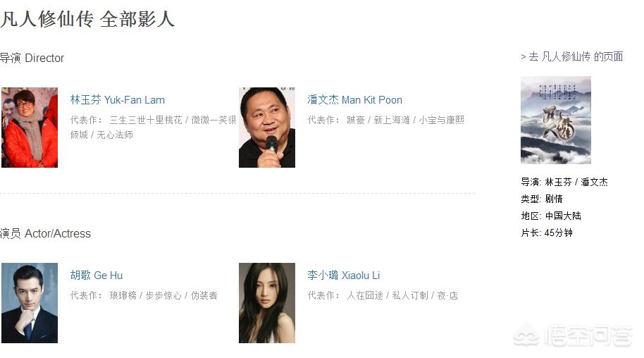Open director 林玉芬's photo thumbnail
The image size is (644, 358).
(x=30, y=128)
